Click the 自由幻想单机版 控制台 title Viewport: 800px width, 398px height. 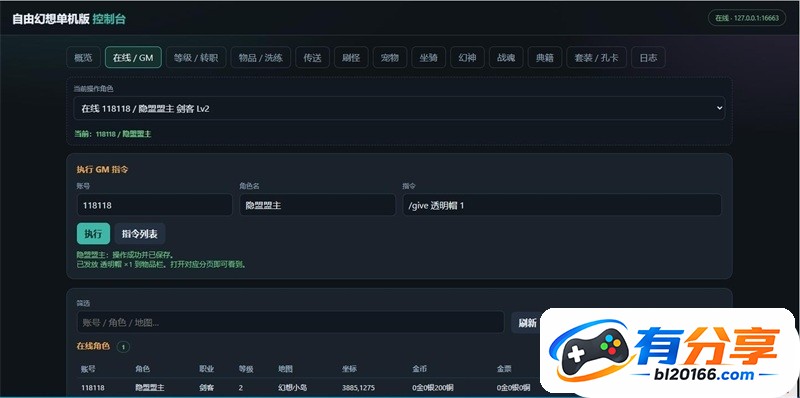pos(69,19)
